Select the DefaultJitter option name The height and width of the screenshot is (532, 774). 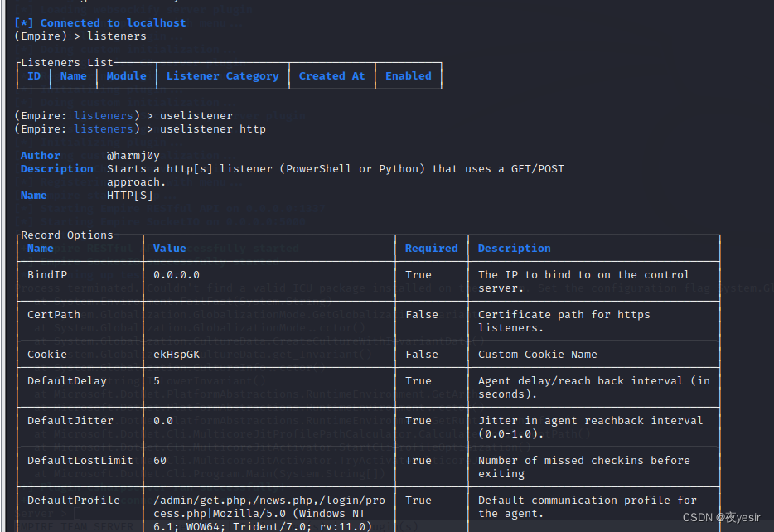(x=70, y=420)
